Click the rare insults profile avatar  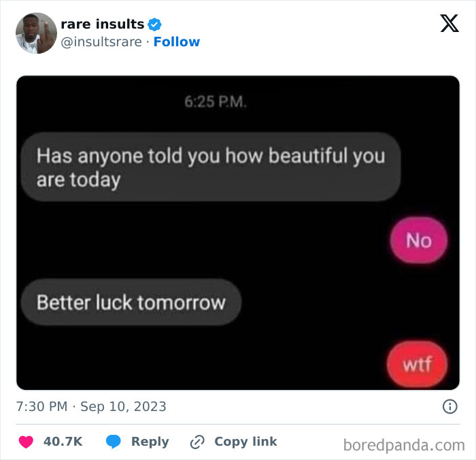tap(36, 33)
